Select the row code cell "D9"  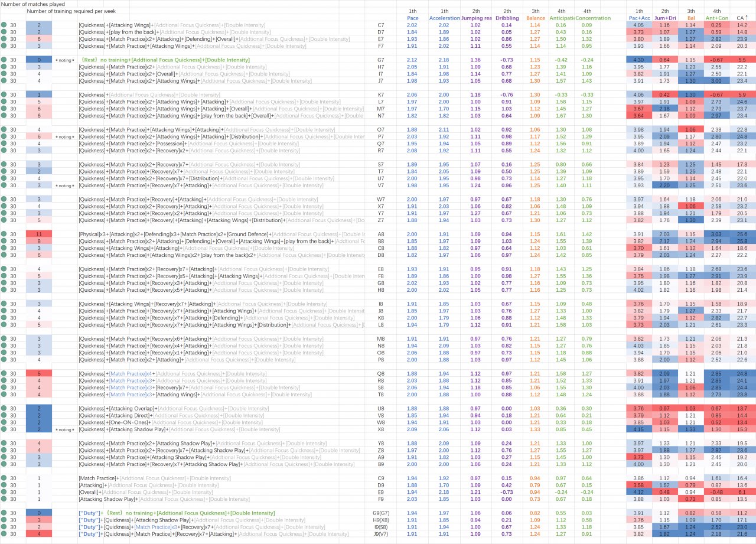pyautogui.click(x=381, y=486)
